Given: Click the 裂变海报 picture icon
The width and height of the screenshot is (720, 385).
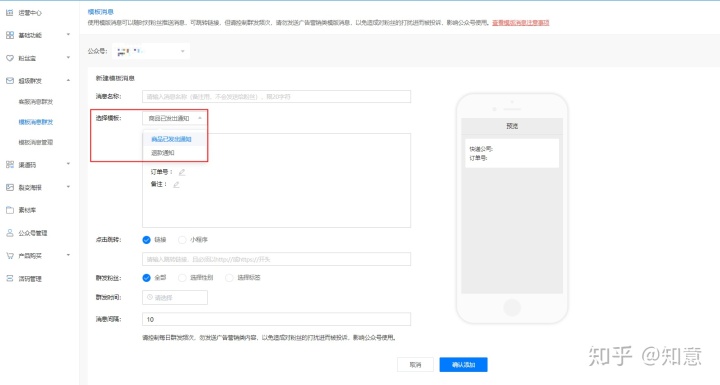Looking at the screenshot, I should pyautogui.click(x=10, y=187).
